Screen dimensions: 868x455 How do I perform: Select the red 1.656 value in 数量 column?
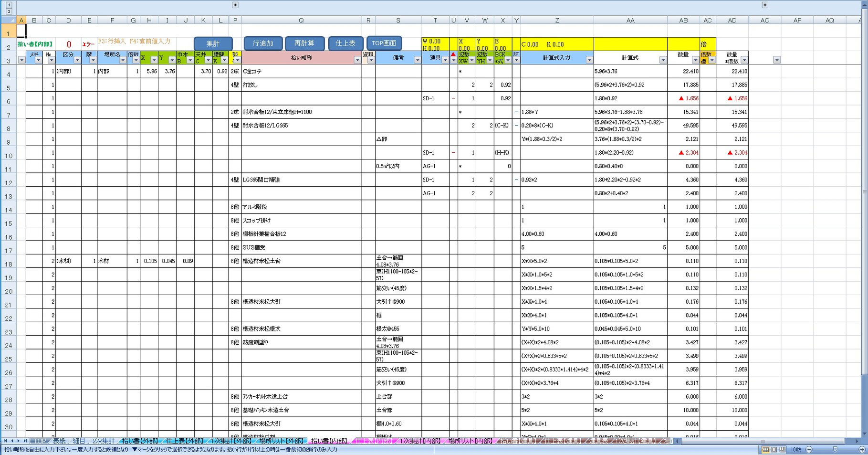[683, 98]
